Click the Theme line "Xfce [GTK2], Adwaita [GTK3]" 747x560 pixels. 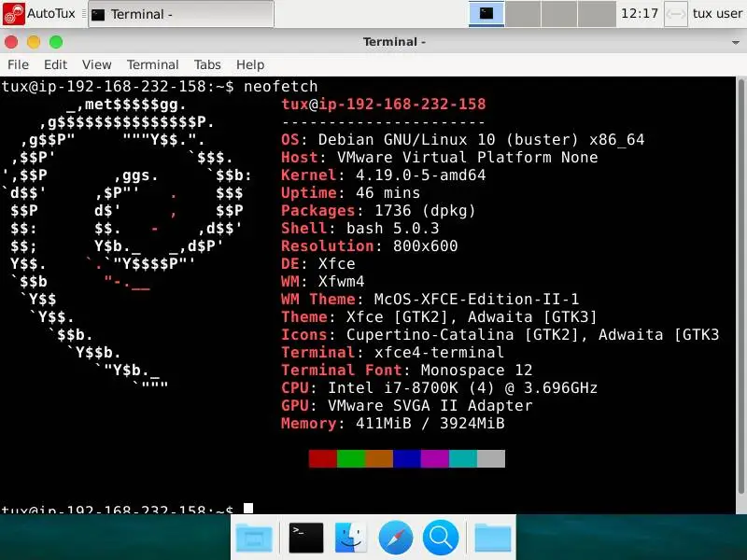pos(472,317)
